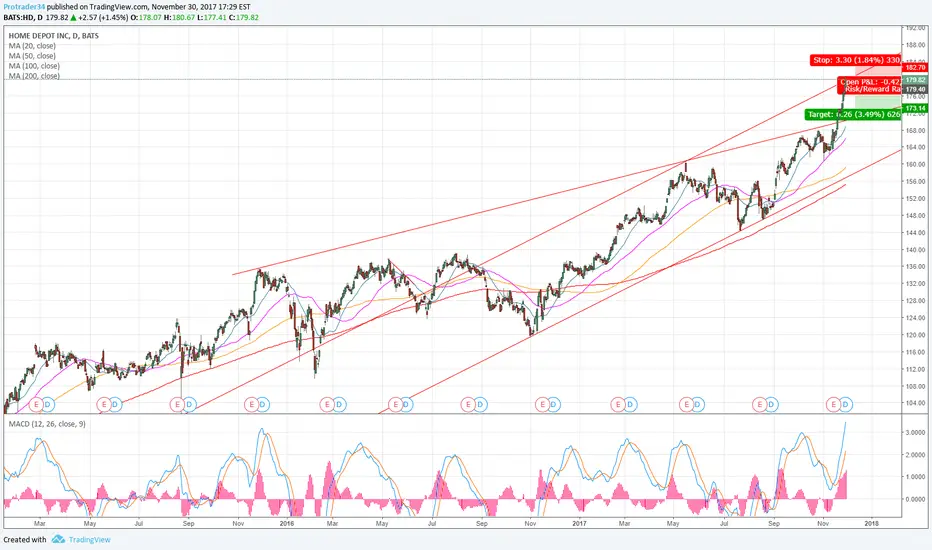Select the Risk/Reward Ratio label
This screenshot has width=932, height=550.
point(873,89)
